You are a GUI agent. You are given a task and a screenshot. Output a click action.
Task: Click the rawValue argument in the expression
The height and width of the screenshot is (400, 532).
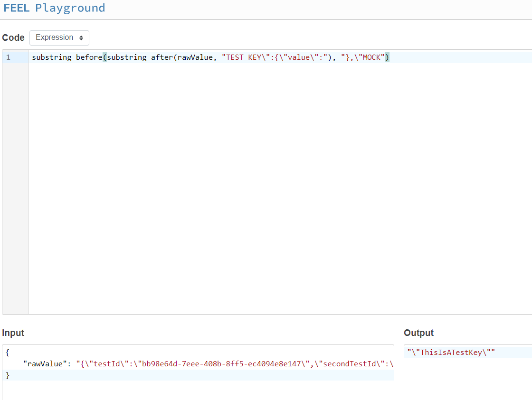[195, 57]
